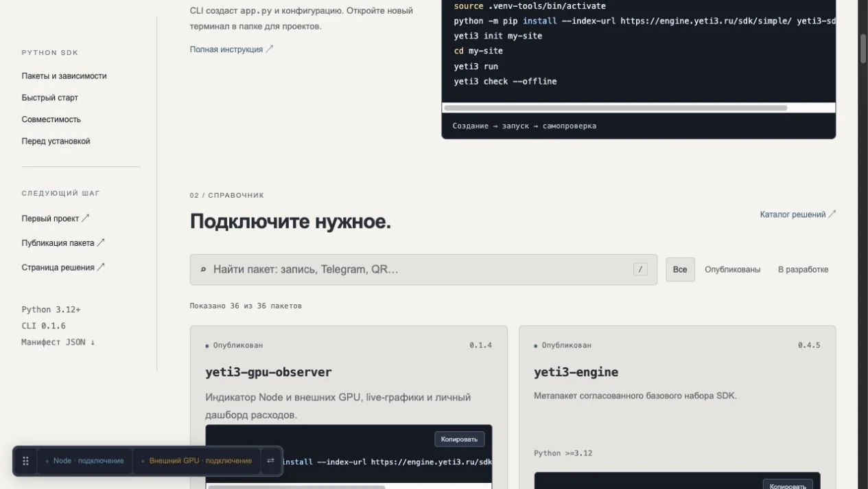Click the yeti3-engine package title

coord(576,372)
